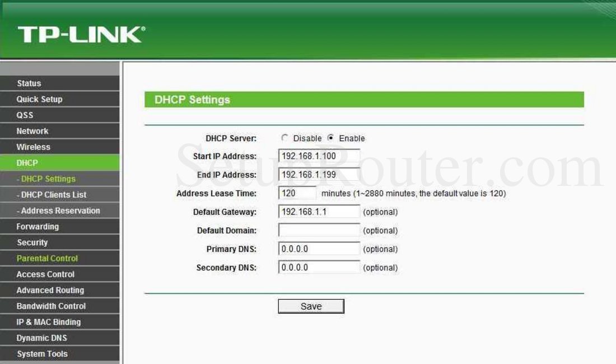This screenshot has width=616, height=364.
Task: Select the Disable radio button for DHCP Server
Action: 286,138
